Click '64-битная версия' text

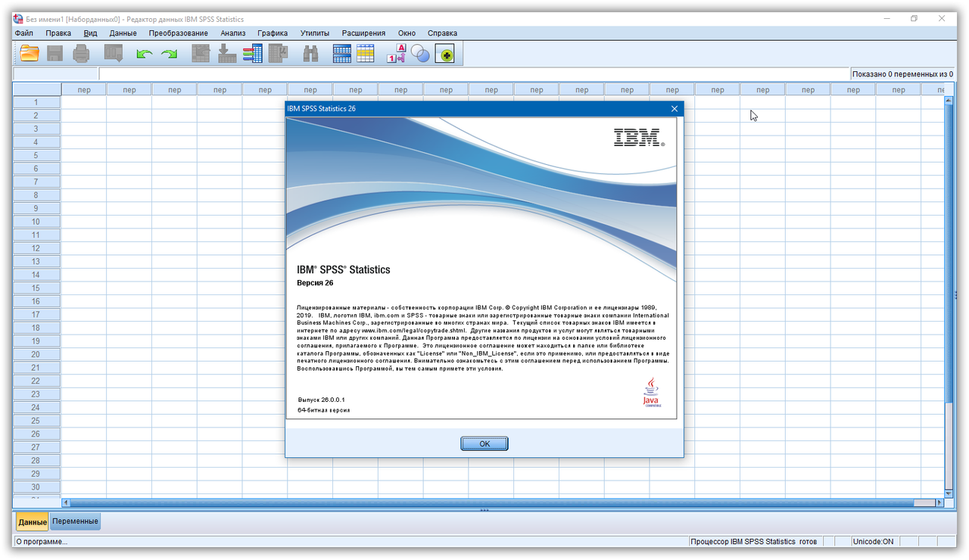pyautogui.click(x=324, y=410)
